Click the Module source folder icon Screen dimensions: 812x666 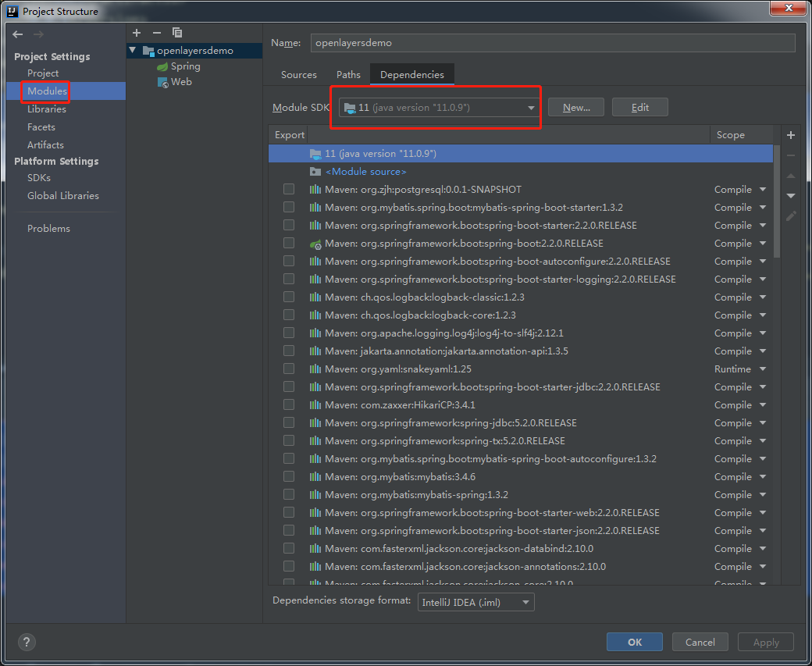coord(315,172)
